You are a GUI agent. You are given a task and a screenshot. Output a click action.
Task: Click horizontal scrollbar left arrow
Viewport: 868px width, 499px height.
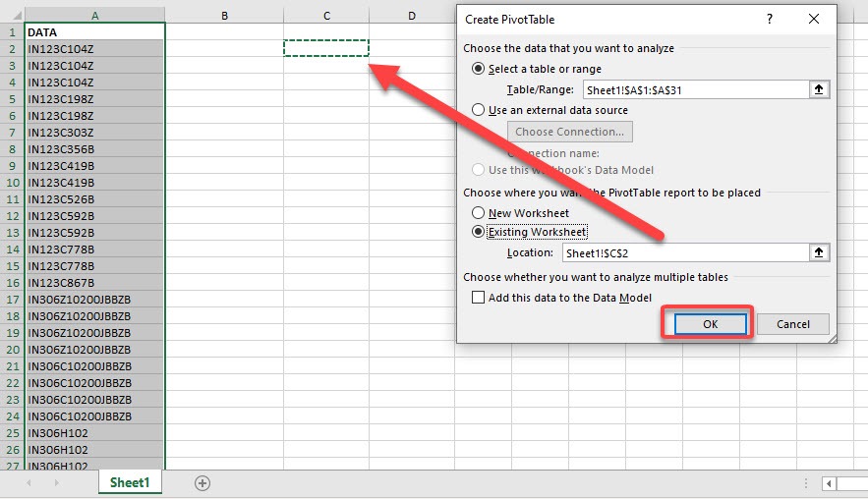[x=829, y=483]
